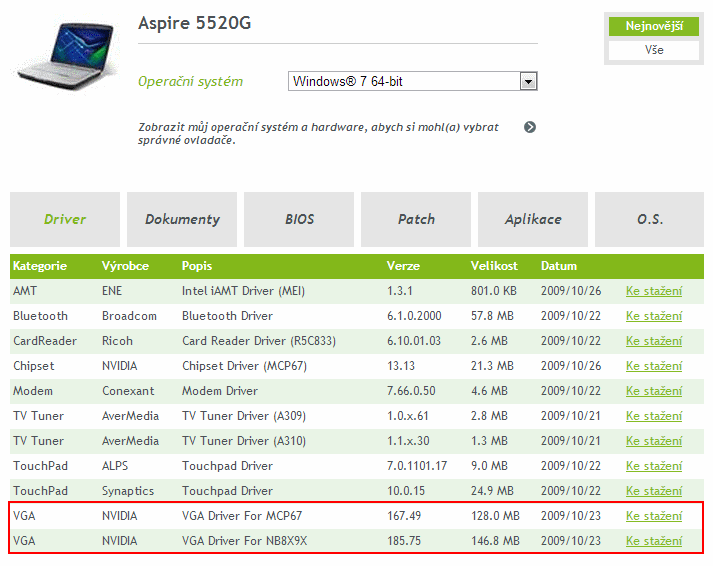Download the Synaptics Touchpad Driver

pyautogui.click(x=654, y=491)
